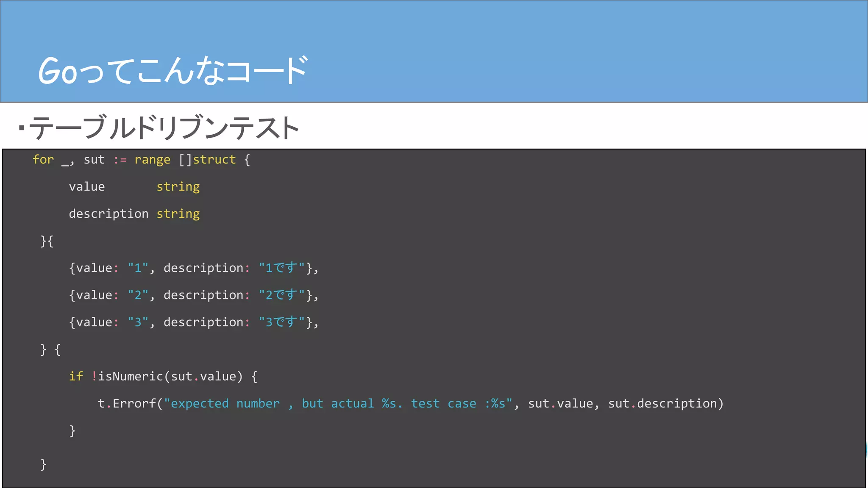Click the "} {" line opening the loop body
The image size is (868, 488).
(x=50, y=350)
